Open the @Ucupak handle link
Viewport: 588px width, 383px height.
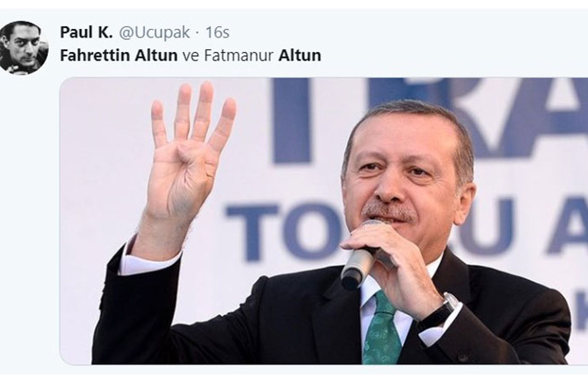(154, 33)
